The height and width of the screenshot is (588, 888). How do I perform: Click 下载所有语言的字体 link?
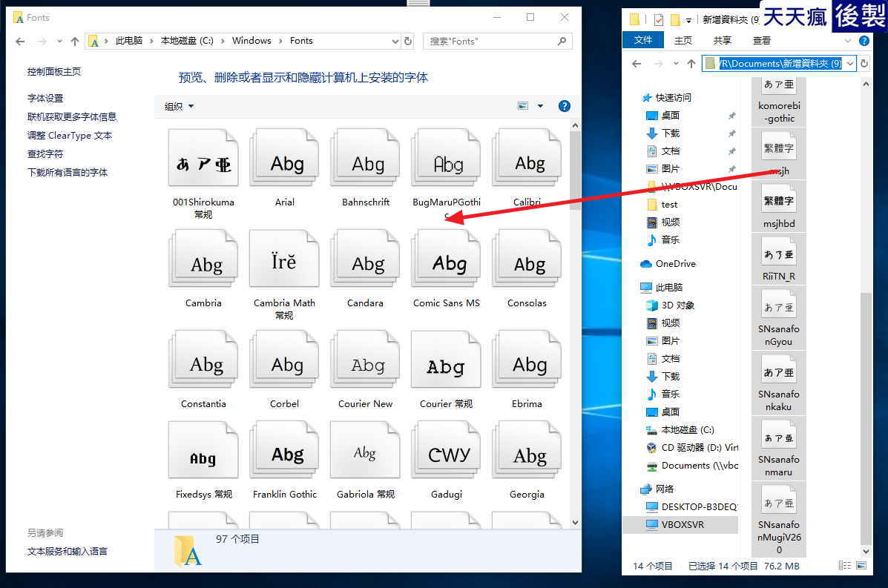point(68,173)
